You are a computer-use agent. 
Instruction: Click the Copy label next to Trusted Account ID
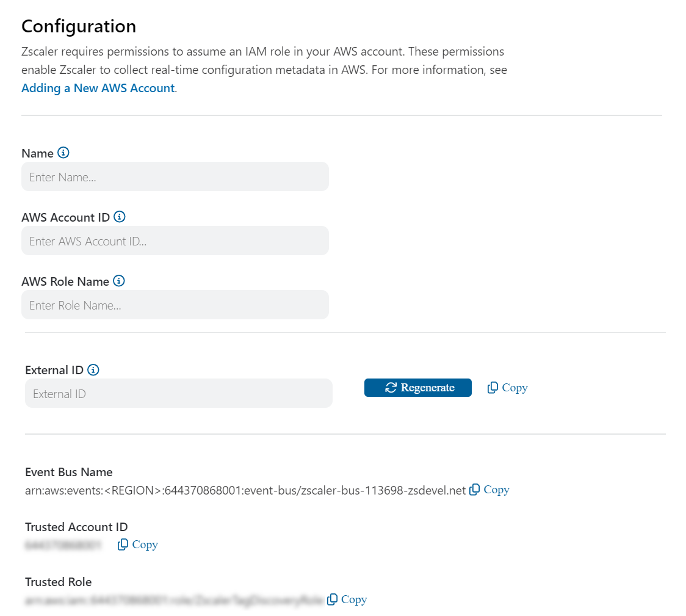click(x=145, y=544)
